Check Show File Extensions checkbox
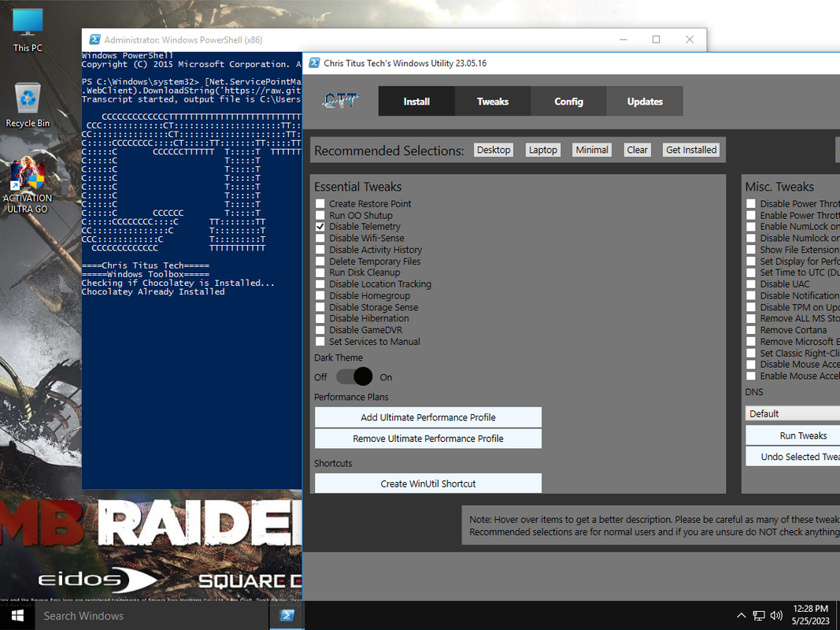The height and width of the screenshot is (630, 840). [x=751, y=250]
